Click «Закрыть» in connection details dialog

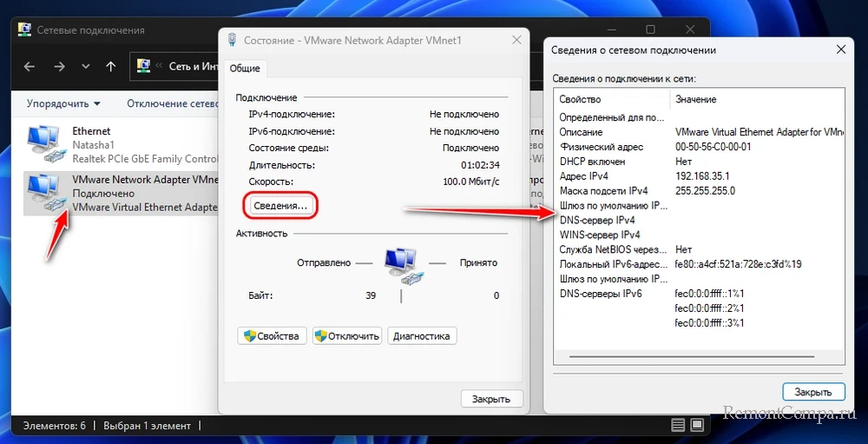pos(814,392)
